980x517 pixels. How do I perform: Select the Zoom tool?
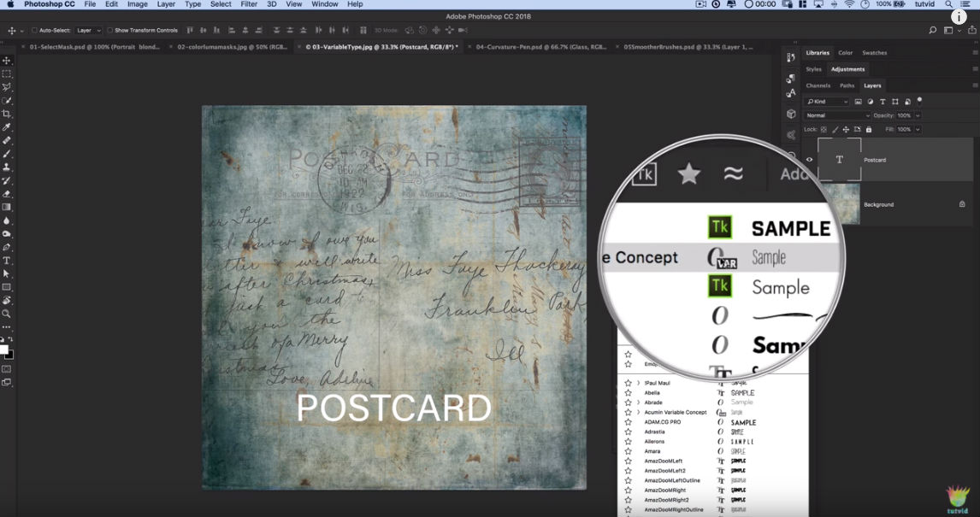[6, 314]
